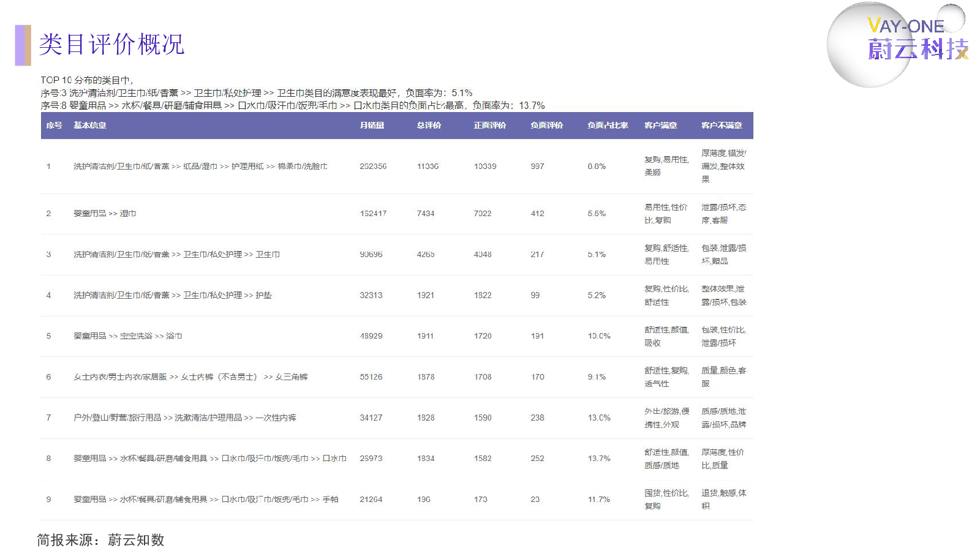Click the 简报来源：蔚云知数 footer text
The height and width of the screenshot is (551, 980).
click(x=100, y=540)
